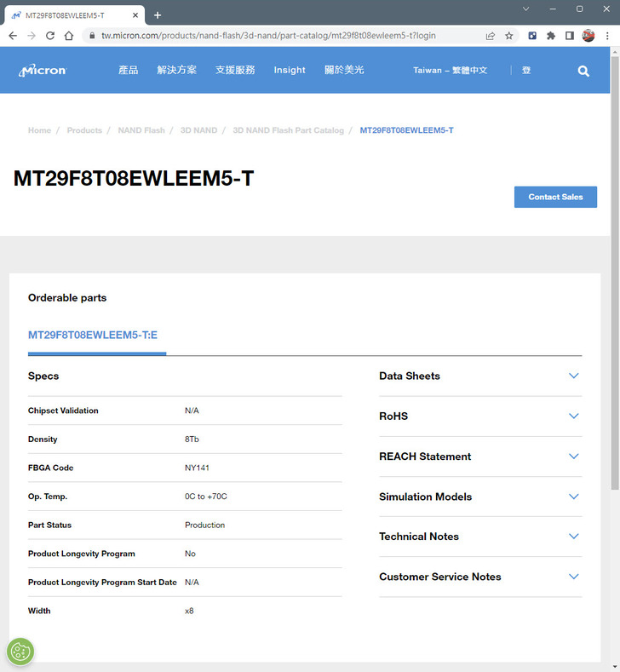620x672 pixels.
Task: Open the 支援服務 navigation menu
Action: tap(235, 70)
